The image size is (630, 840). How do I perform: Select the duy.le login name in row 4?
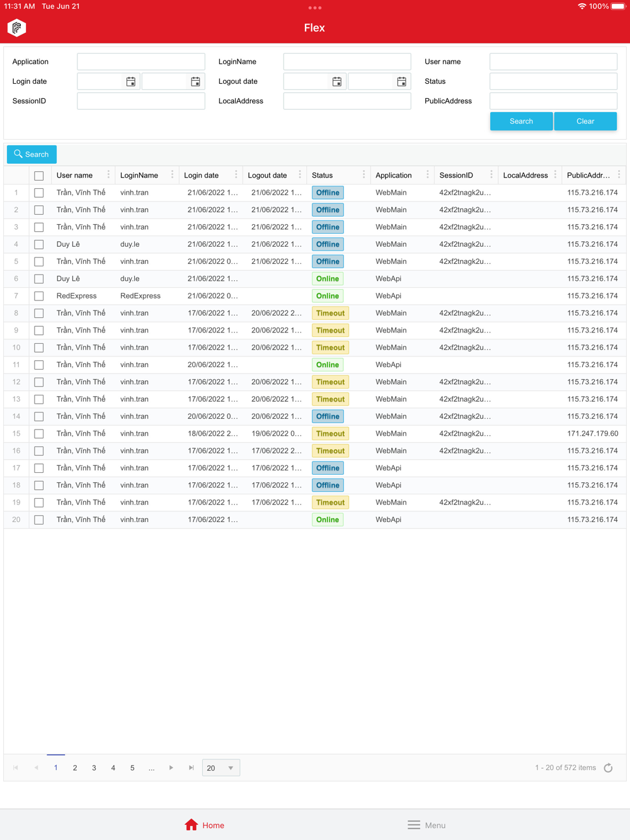(130, 244)
